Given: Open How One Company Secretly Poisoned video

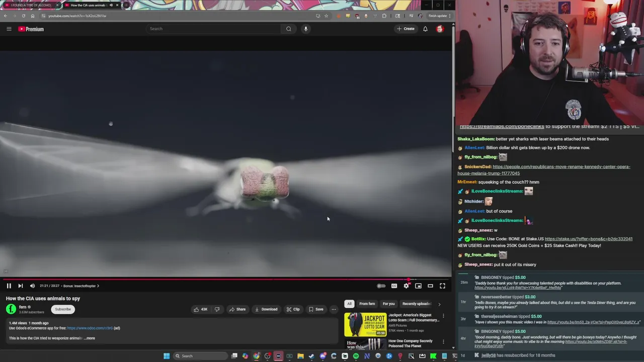Looking at the screenshot, I should coord(411,343).
